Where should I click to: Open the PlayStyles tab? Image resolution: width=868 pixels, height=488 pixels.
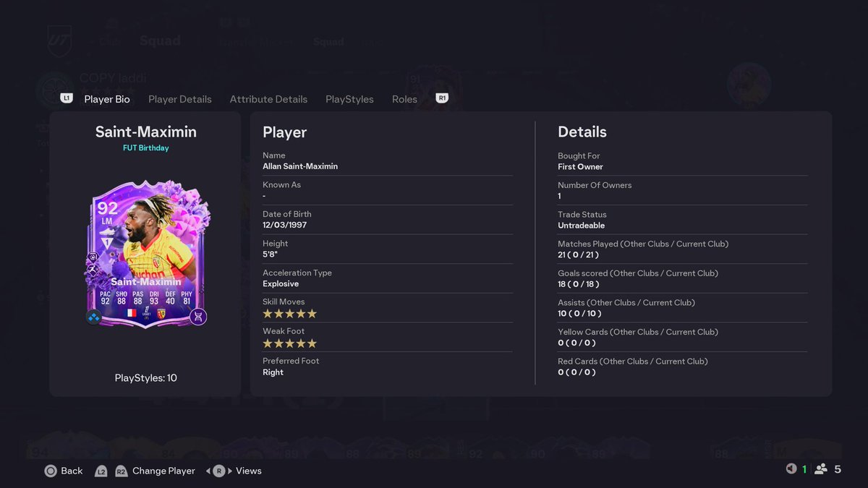(349, 99)
